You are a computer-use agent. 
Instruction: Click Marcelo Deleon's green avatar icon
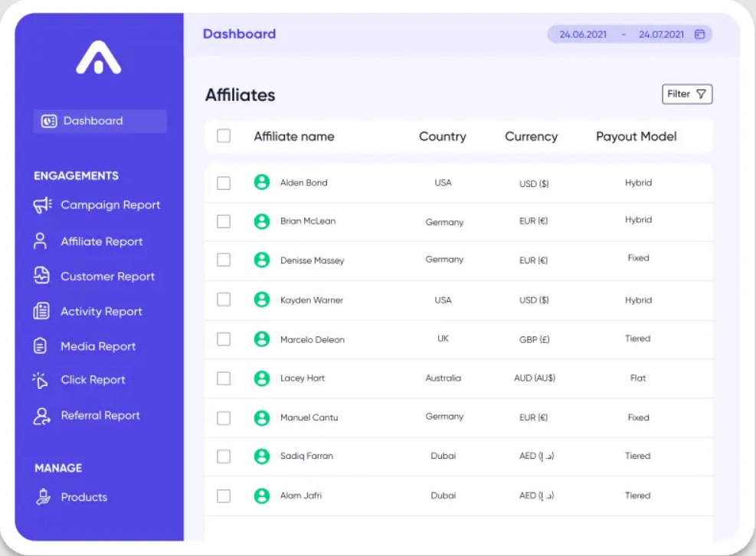(x=262, y=339)
